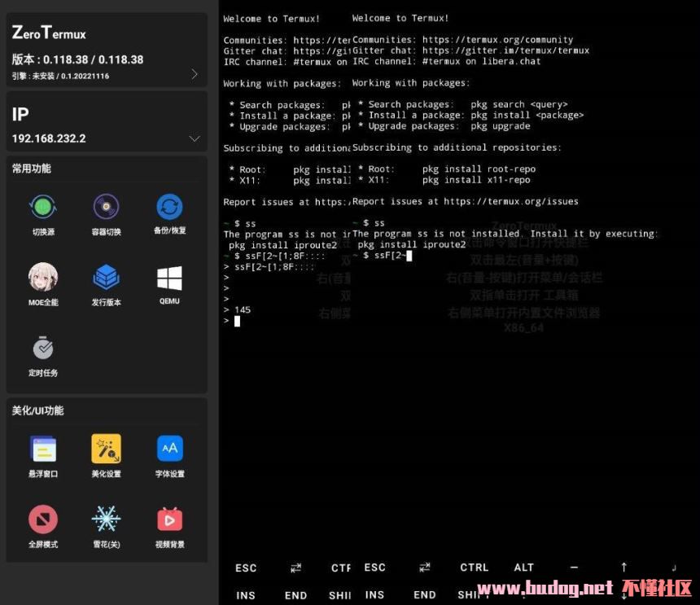Screen dimensions: 700x605
Task: Click the '145' output in left pane
Action: [x=243, y=310]
